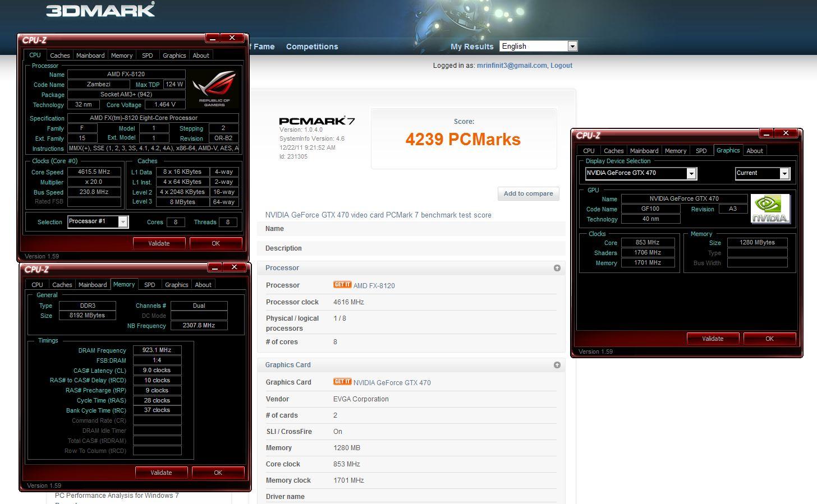817x504 pixels.
Task: Open the Competitions menu item
Action: pos(312,47)
